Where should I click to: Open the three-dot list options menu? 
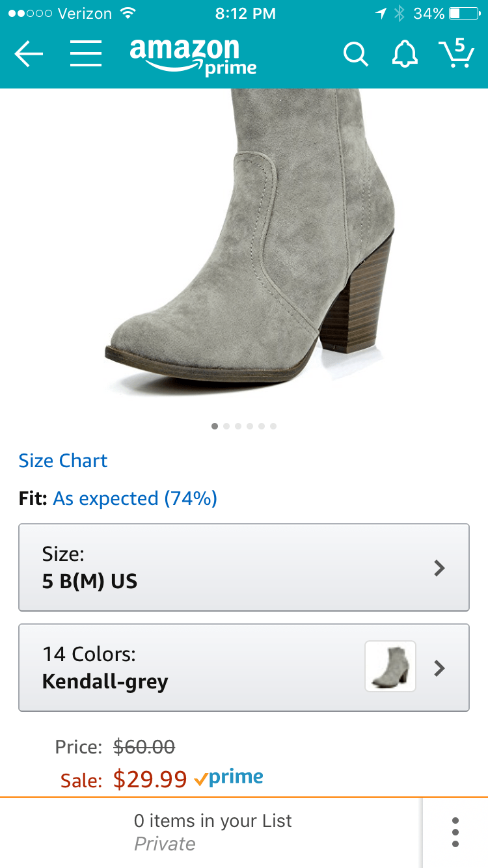click(x=455, y=832)
